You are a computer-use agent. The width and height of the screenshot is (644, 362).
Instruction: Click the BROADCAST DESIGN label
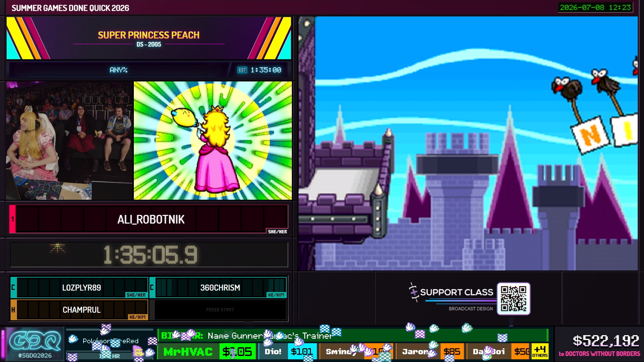tap(471, 309)
